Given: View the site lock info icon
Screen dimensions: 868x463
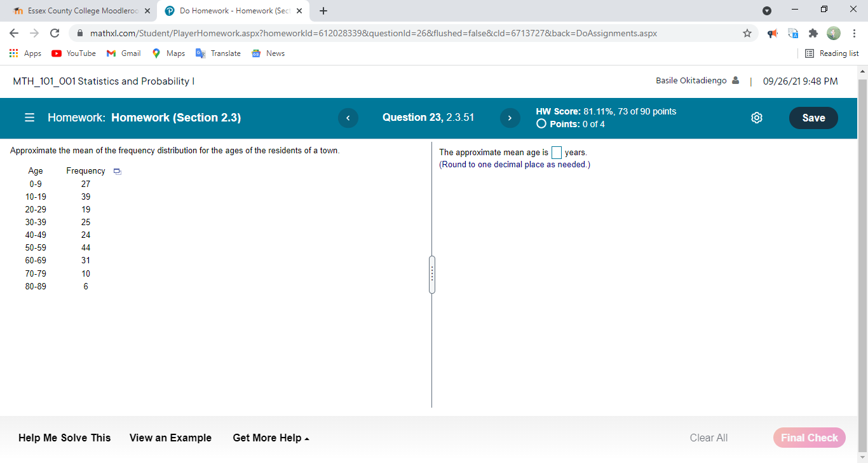Looking at the screenshot, I should pos(80,33).
